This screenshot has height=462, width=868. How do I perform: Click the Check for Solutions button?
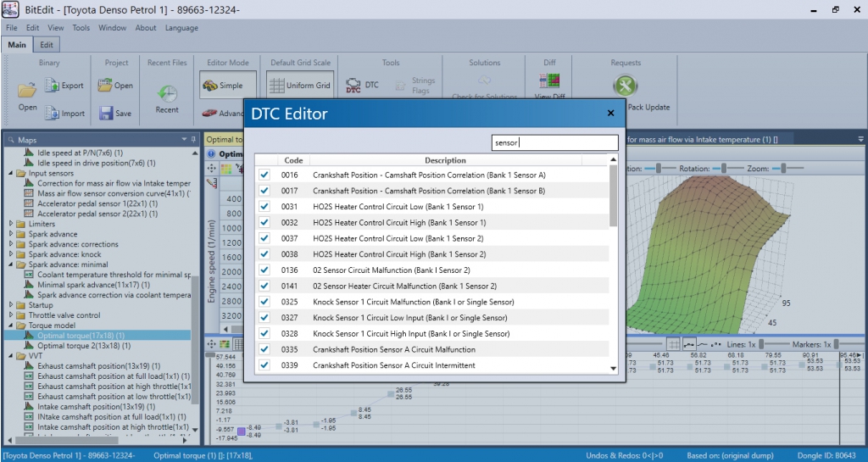tap(484, 88)
